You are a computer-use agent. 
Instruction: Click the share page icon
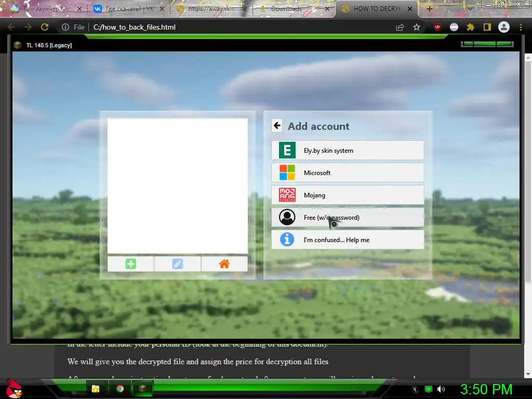[400, 27]
